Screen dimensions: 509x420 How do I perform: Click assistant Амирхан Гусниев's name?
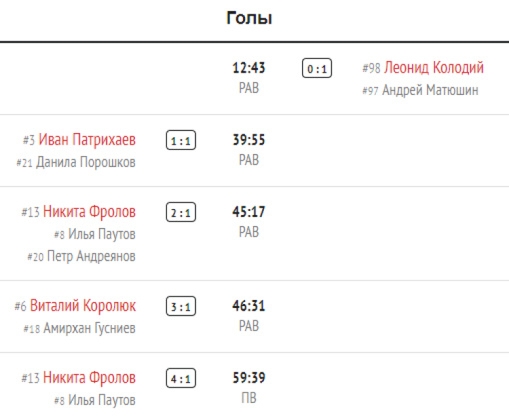point(89,328)
